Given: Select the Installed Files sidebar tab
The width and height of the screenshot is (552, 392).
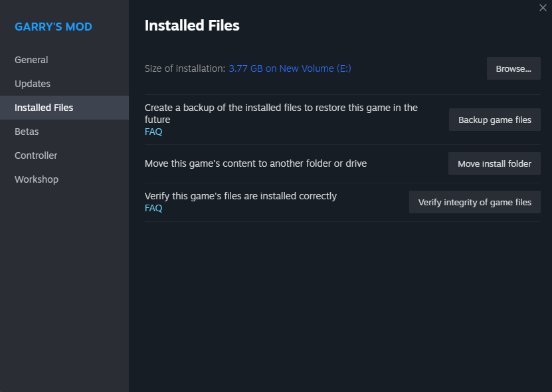Looking at the screenshot, I should [44, 108].
